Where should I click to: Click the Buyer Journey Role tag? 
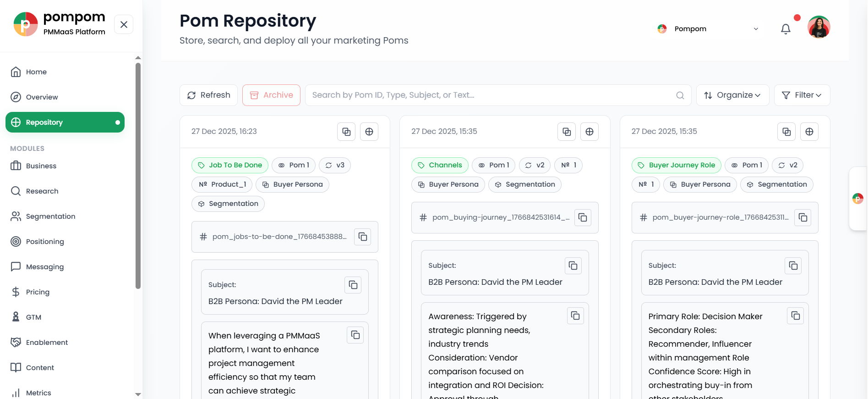(x=677, y=165)
